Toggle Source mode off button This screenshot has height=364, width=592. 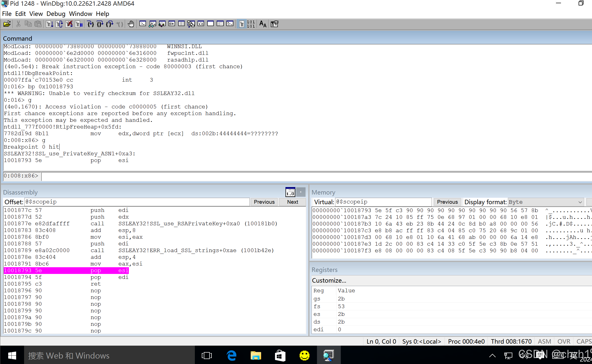pyautogui.click(x=251, y=24)
